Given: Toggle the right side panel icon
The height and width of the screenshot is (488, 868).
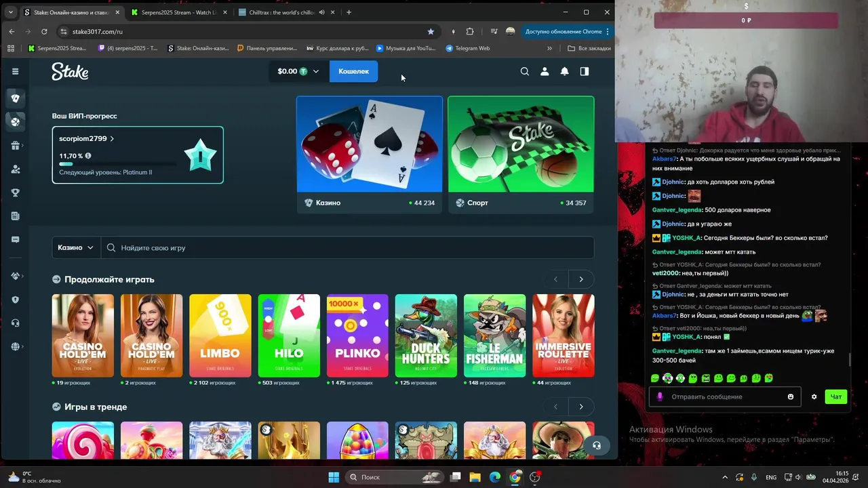Looking at the screenshot, I should pyautogui.click(x=584, y=71).
